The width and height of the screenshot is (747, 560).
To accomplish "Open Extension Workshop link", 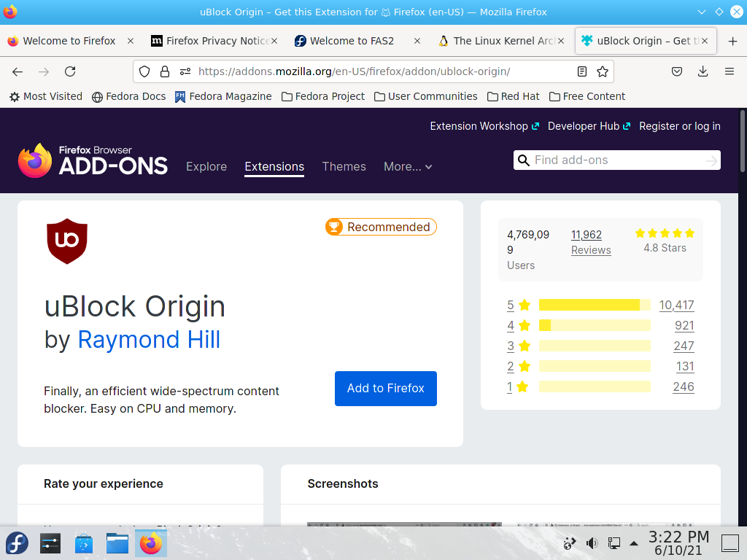I will [x=484, y=126].
